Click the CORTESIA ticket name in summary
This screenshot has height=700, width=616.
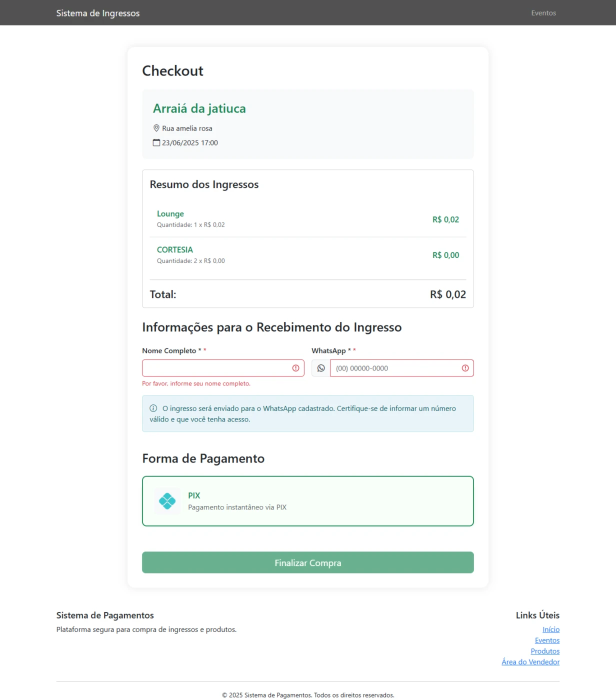pos(175,249)
